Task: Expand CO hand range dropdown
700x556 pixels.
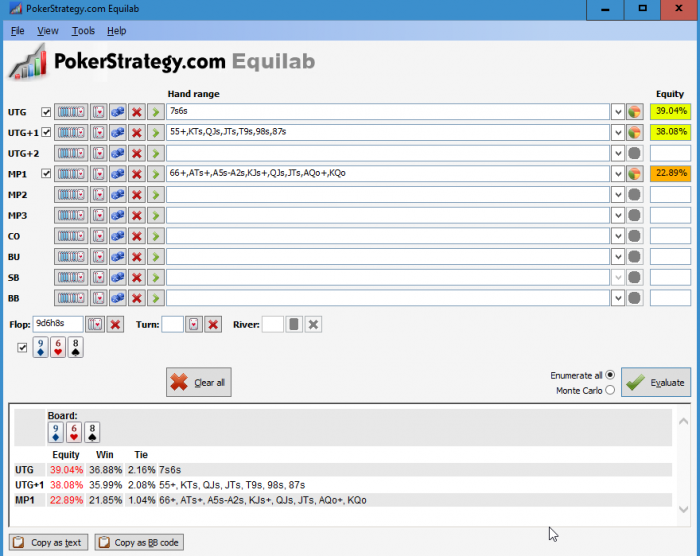Action: (x=618, y=236)
